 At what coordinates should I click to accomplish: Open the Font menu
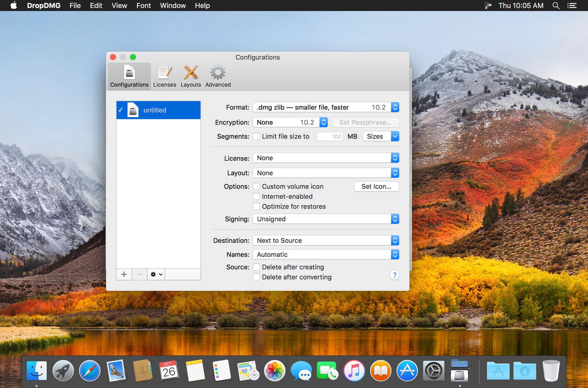(143, 6)
